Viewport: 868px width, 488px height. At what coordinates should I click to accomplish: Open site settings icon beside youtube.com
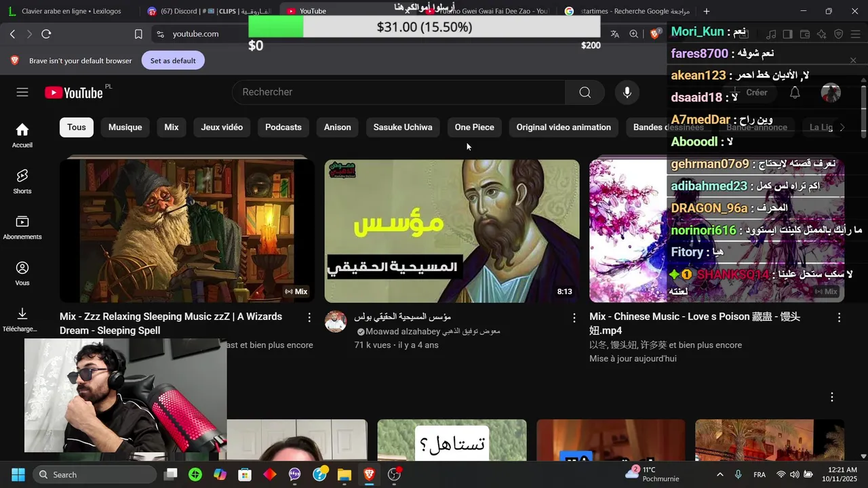(x=160, y=34)
